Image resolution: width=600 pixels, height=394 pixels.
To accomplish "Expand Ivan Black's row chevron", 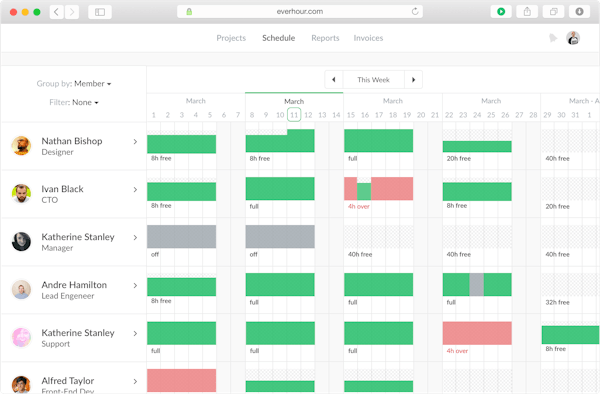I will pos(135,189).
